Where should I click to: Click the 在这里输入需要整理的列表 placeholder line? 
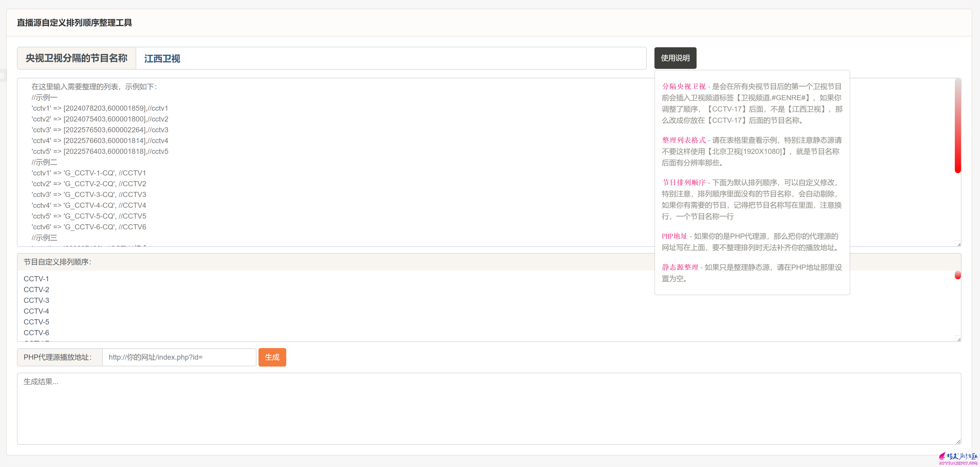94,87
